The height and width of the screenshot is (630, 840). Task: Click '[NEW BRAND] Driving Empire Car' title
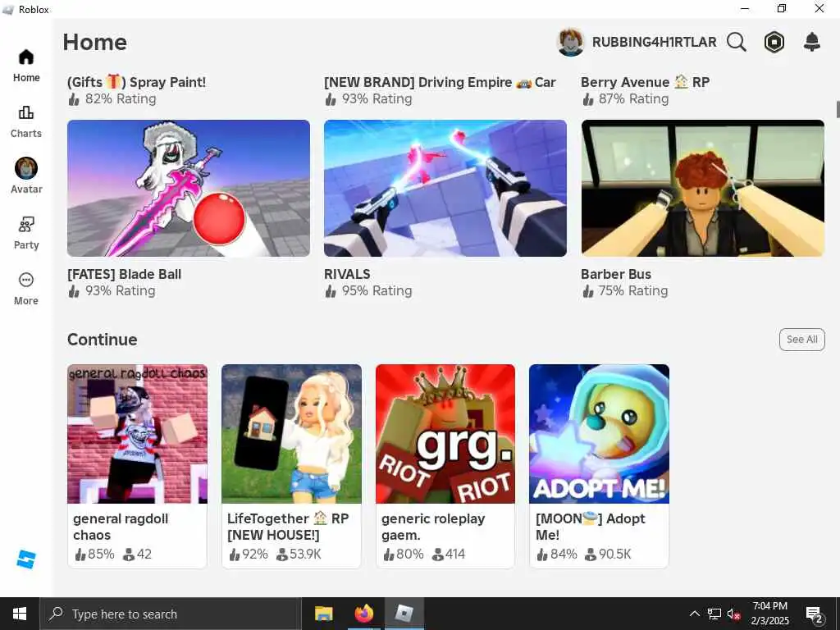coord(440,82)
